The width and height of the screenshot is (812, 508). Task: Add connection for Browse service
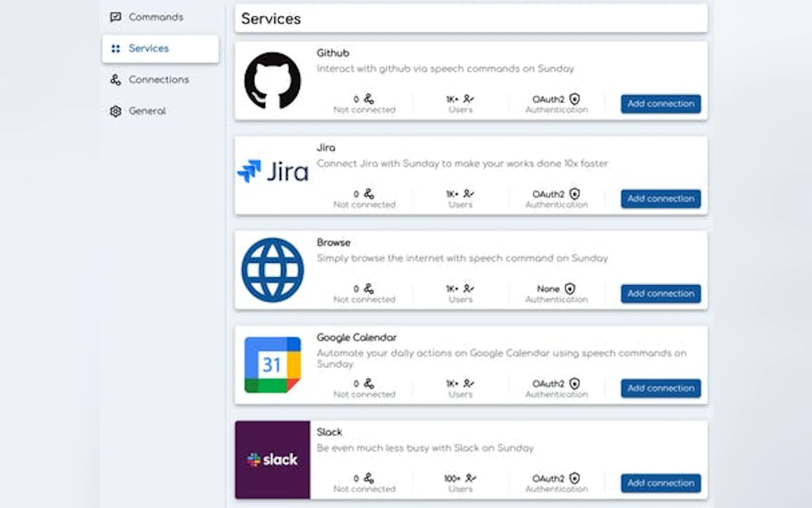[660, 294]
